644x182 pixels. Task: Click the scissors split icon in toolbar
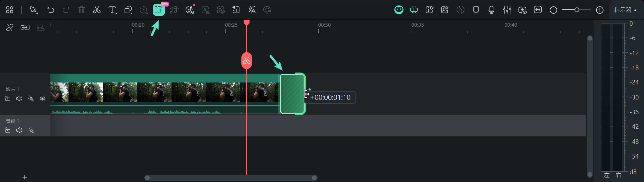click(x=97, y=10)
